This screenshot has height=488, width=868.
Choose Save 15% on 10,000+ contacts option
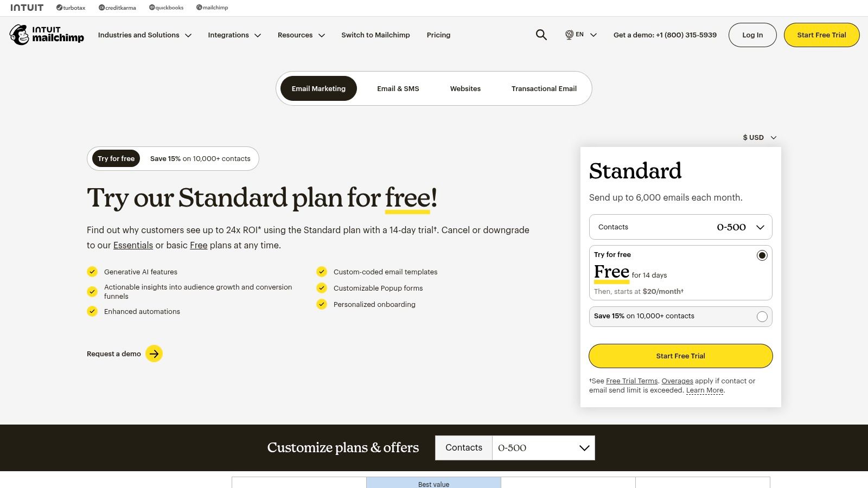tap(762, 316)
